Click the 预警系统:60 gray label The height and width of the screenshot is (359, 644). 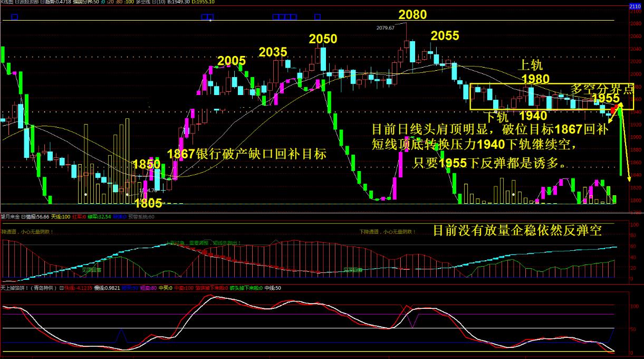pyautogui.click(x=141, y=216)
